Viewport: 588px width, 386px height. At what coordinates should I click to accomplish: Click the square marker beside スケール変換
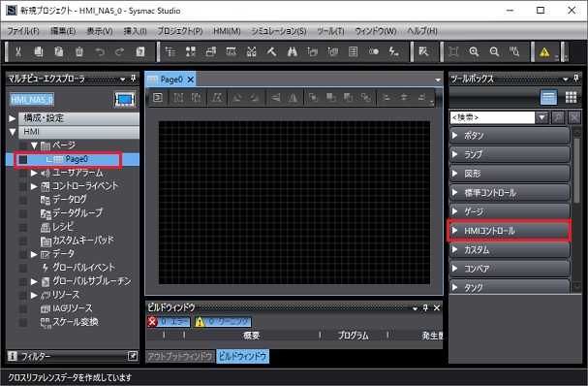23,322
